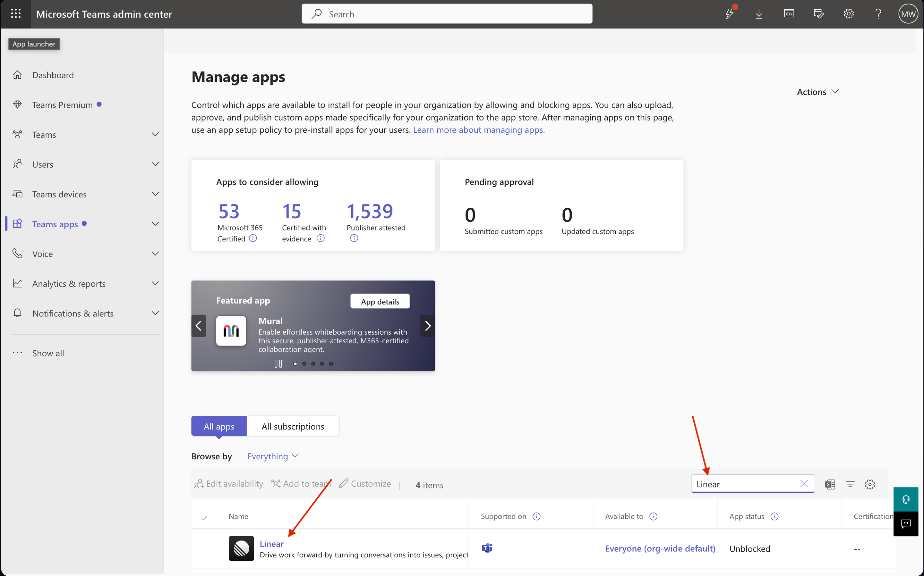Select the header checkbox to select all apps
The width and height of the screenshot is (924, 576).
[204, 518]
